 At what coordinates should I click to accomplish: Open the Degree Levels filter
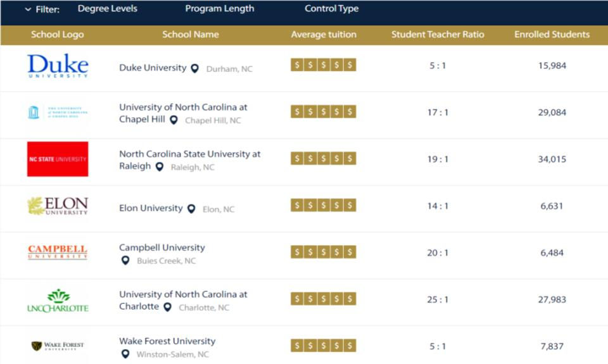[x=108, y=8]
